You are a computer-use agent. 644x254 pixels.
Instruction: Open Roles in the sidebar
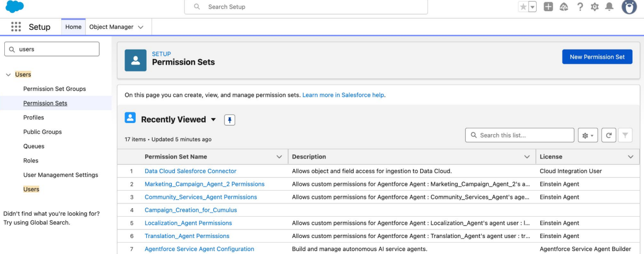point(31,161)
